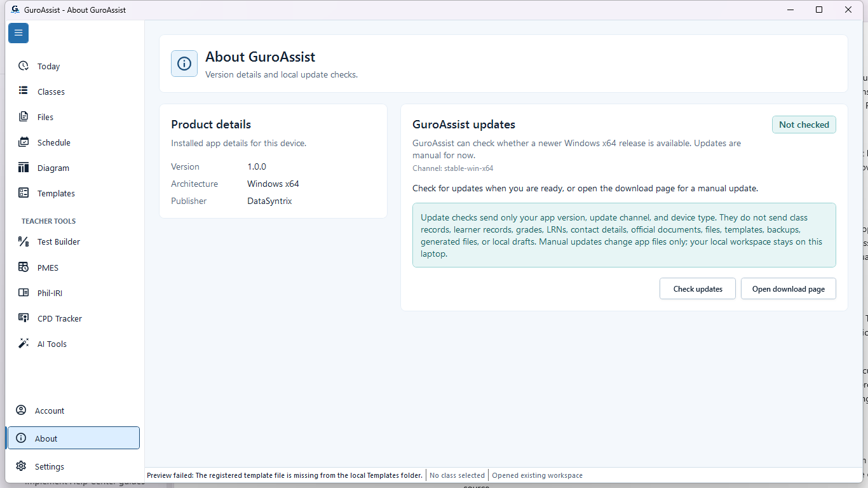Click No class selected in status bar
868x488 pixels.
[x=458, y=475]
